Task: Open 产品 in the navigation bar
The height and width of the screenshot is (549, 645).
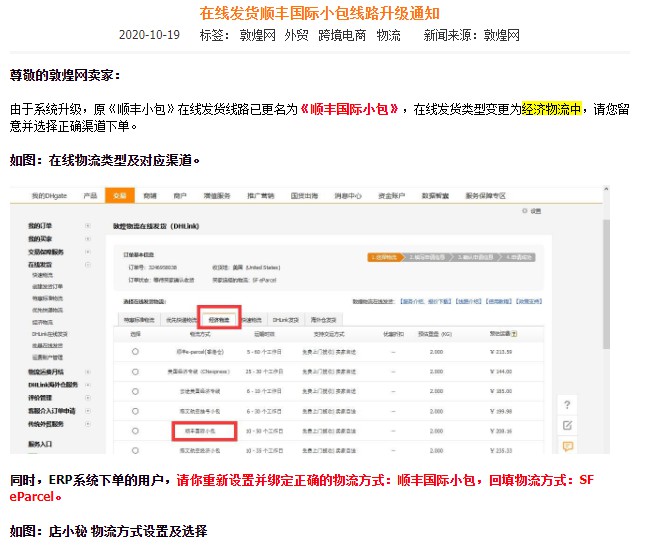Action: [90, 196]
